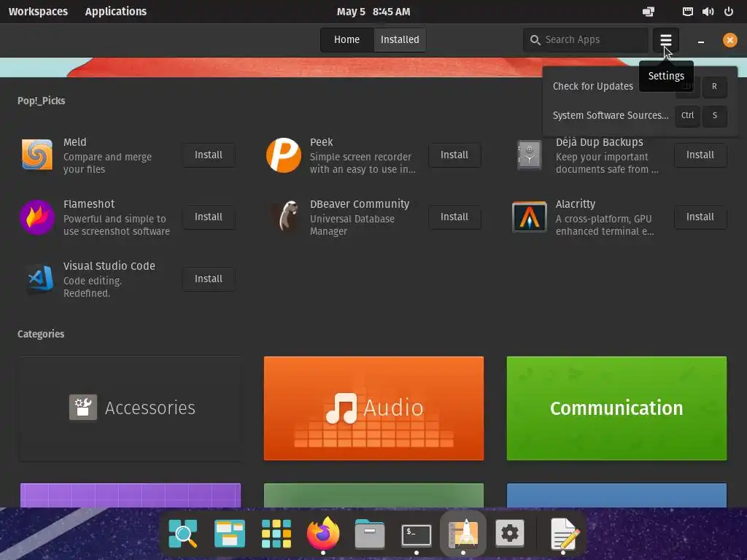Open the launcher search dock icon
Image resolution: width=747 pixels, height=560 pixels.
183,533
